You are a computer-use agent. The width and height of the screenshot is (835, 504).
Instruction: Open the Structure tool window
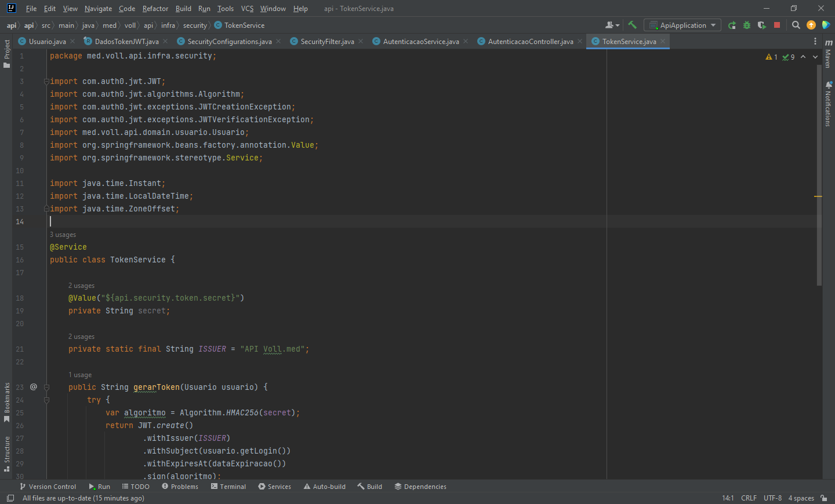point(7,454)
